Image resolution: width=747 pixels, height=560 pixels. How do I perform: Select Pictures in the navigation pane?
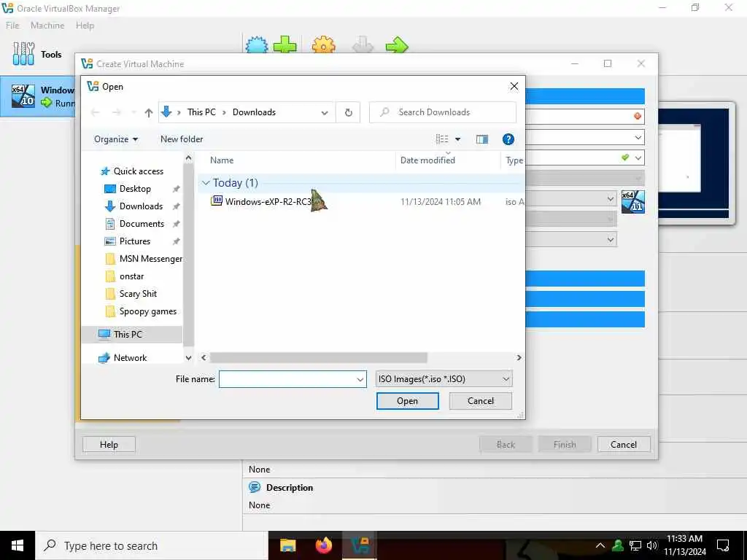(x=134, y=241)
